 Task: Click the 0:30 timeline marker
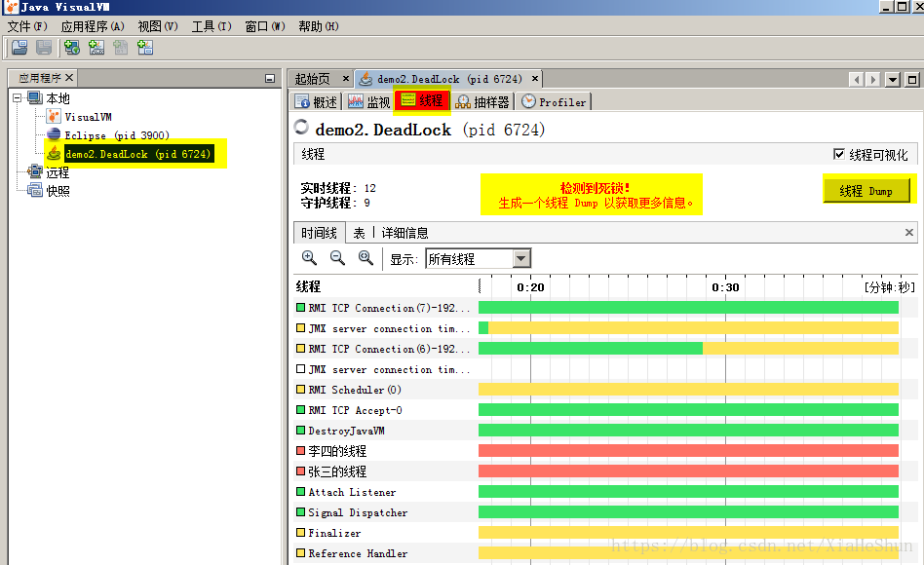(725, 287)
